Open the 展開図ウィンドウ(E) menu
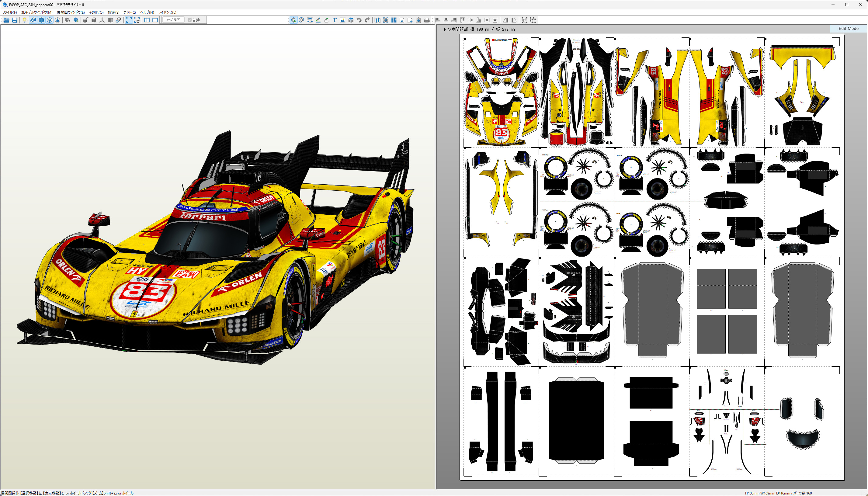The image size is (868, 496). [71, 12]
